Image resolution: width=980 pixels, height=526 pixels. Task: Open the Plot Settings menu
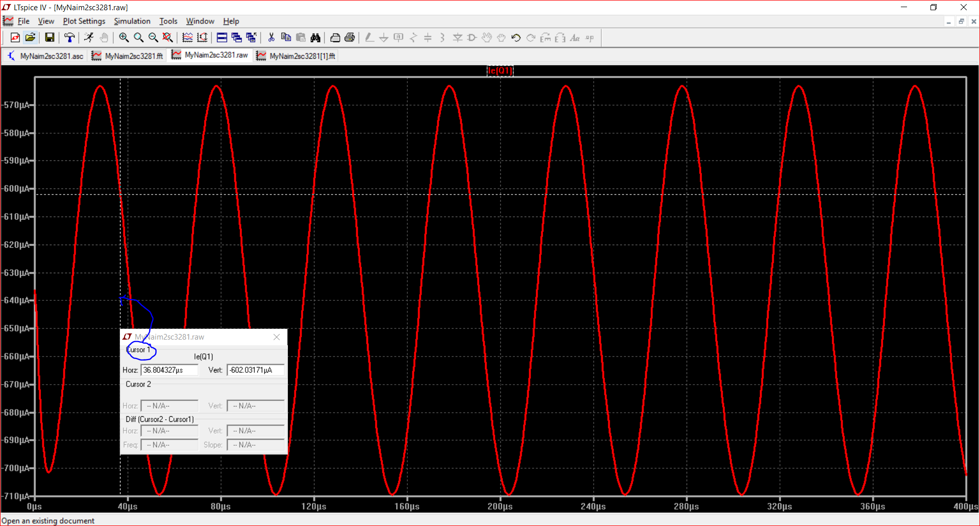click(84, 21)
